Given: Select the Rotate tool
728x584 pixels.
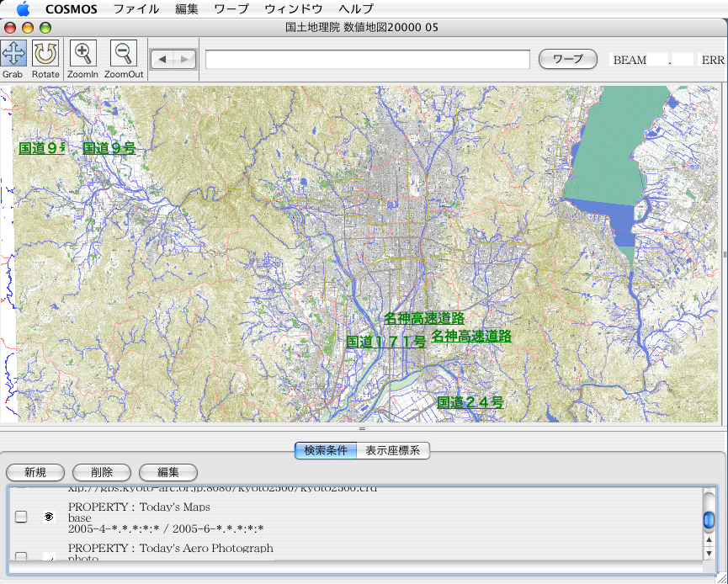Looking at the screenshot, I should [x=45, y=53].
